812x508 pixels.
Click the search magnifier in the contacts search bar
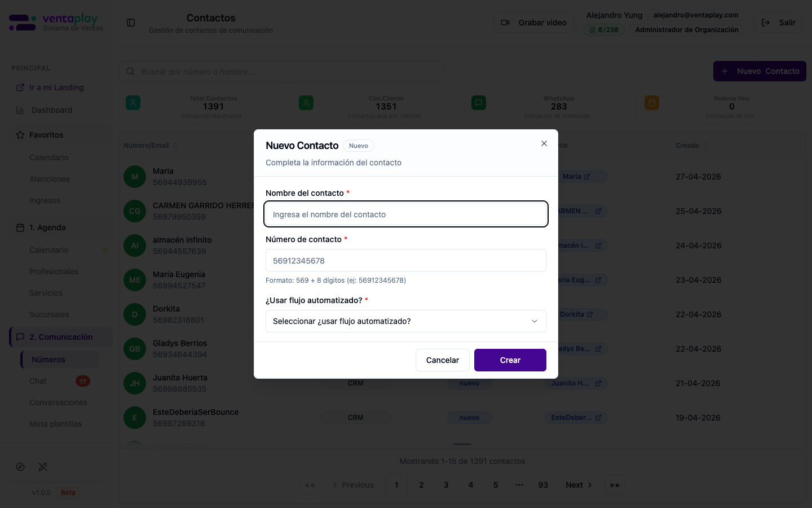pos(130,71)
